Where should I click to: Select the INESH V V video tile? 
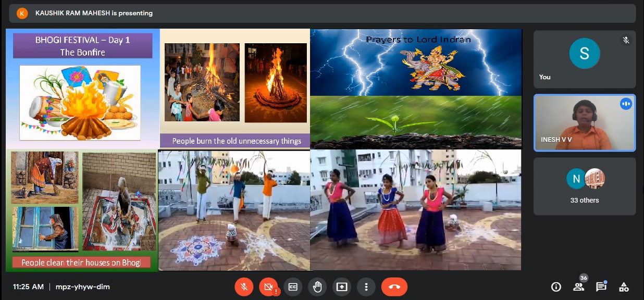584,123
